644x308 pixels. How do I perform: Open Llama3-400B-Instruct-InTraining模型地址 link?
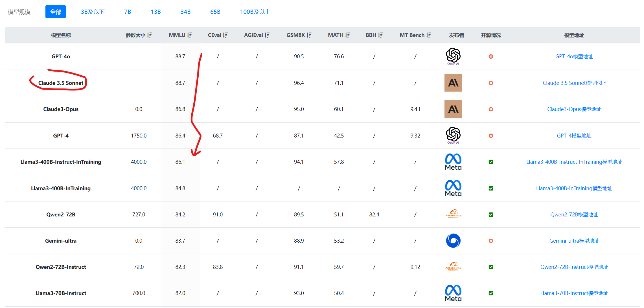point(574,162)
